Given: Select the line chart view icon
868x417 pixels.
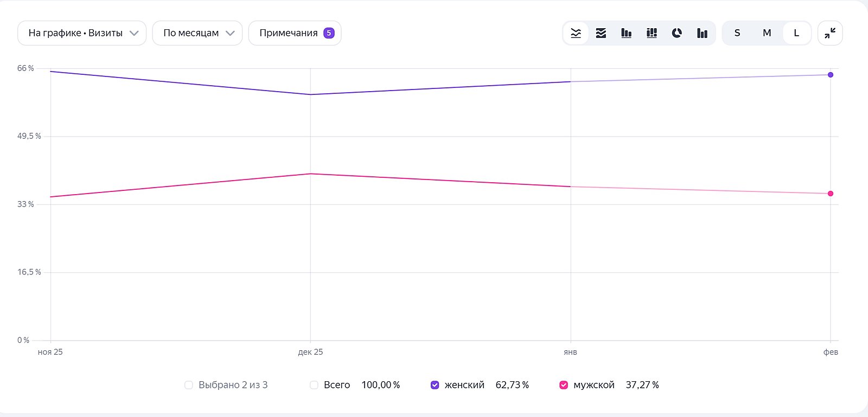Looking at the screenshot, I should 576,33.
